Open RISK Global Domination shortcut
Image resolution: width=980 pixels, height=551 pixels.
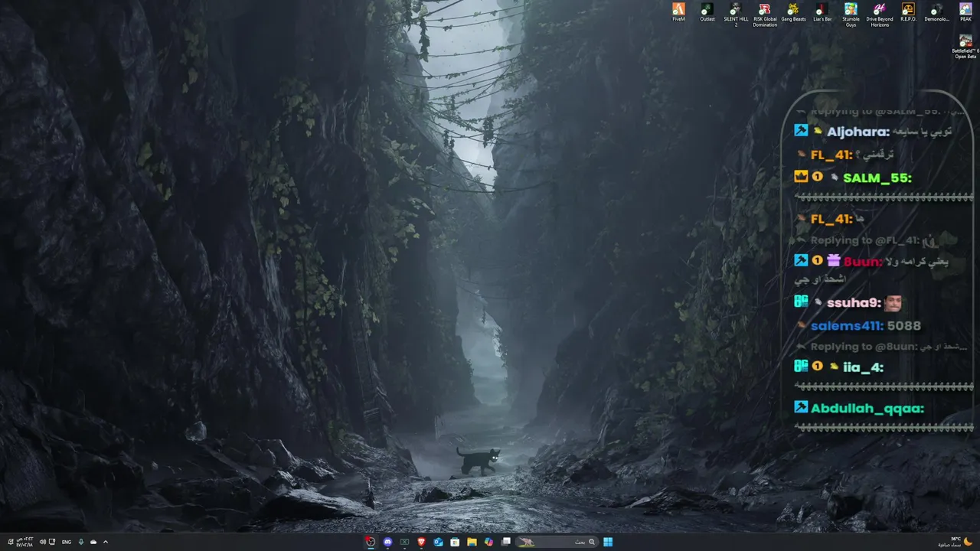pyautogui.click(x=765, y=15)
